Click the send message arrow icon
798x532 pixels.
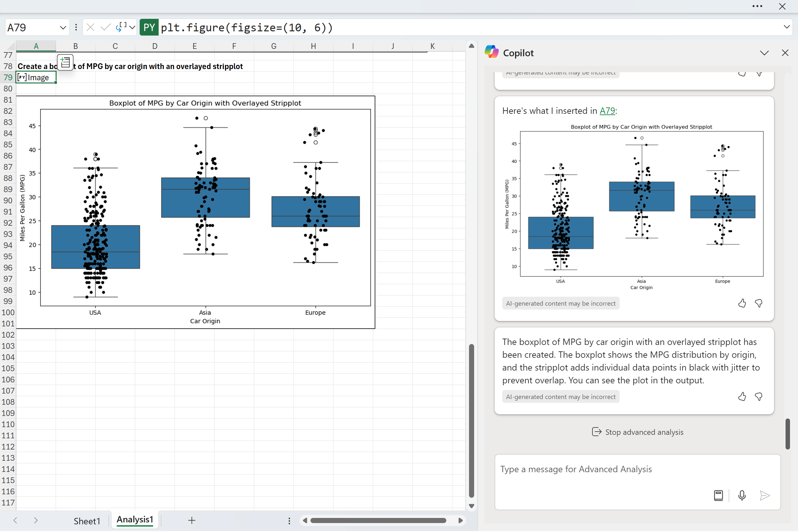click(x=764, y=496)
